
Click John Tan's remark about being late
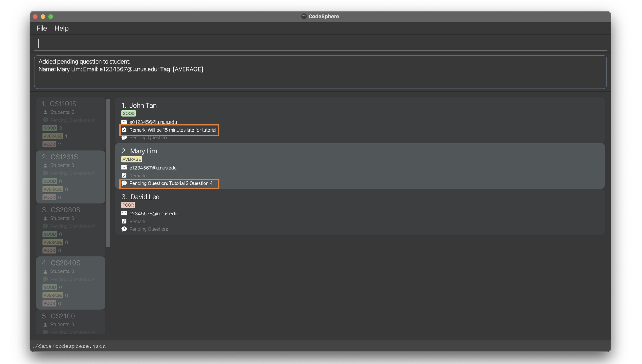(173, 130)
